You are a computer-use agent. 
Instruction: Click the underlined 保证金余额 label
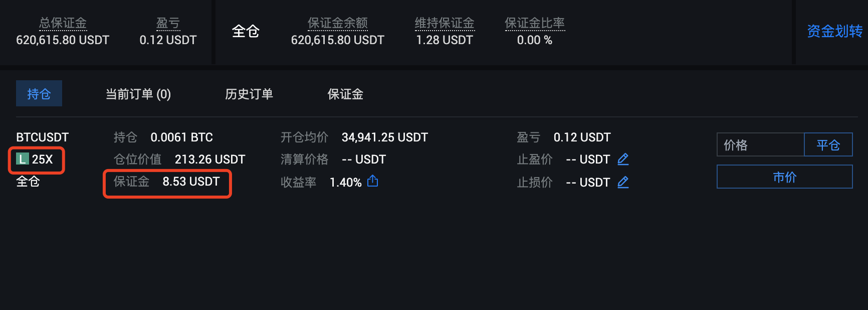pos(337,23)
